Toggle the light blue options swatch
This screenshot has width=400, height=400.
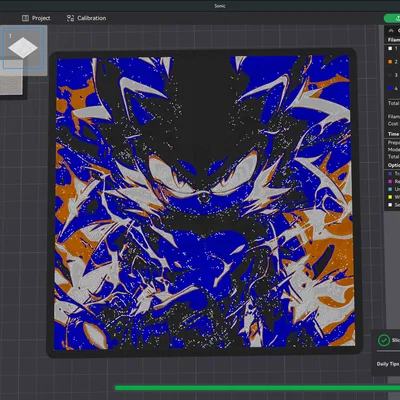(390, 189)
